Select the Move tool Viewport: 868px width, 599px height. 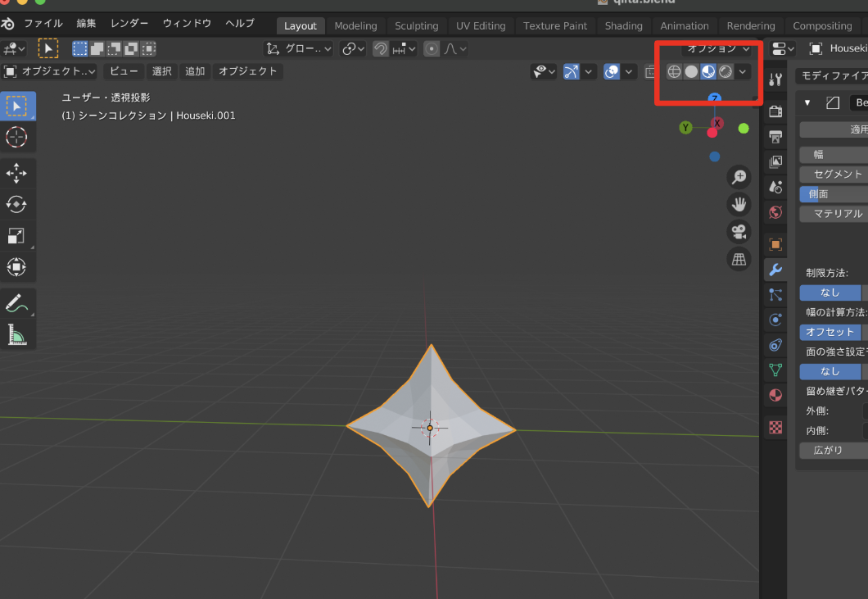17,174
